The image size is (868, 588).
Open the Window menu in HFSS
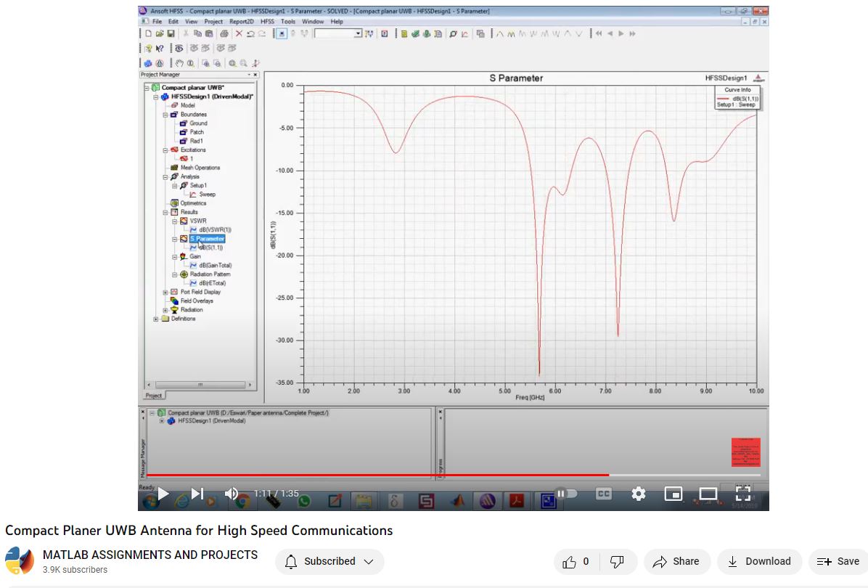313,22
